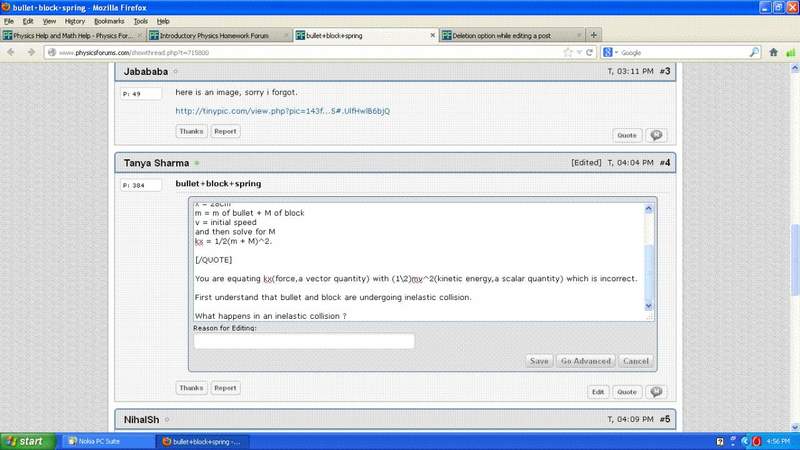Go back with browser back arrow
The width and height of the screenshot is (800, 450).
(x=11, y=53)
